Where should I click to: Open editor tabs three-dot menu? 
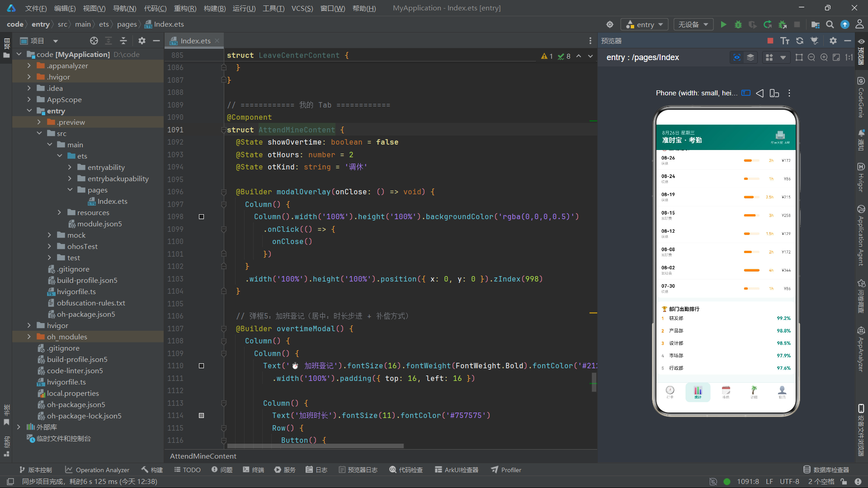(x=590, y=41)
